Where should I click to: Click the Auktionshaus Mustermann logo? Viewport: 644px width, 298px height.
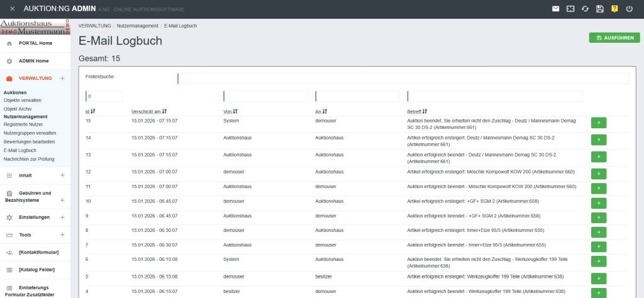tap(35, 26)
